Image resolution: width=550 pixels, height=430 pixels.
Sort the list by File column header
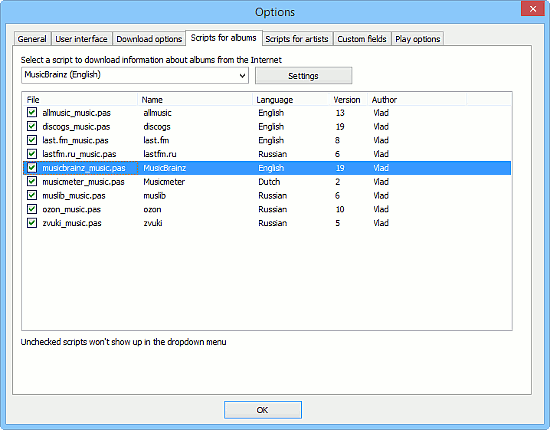80,100
